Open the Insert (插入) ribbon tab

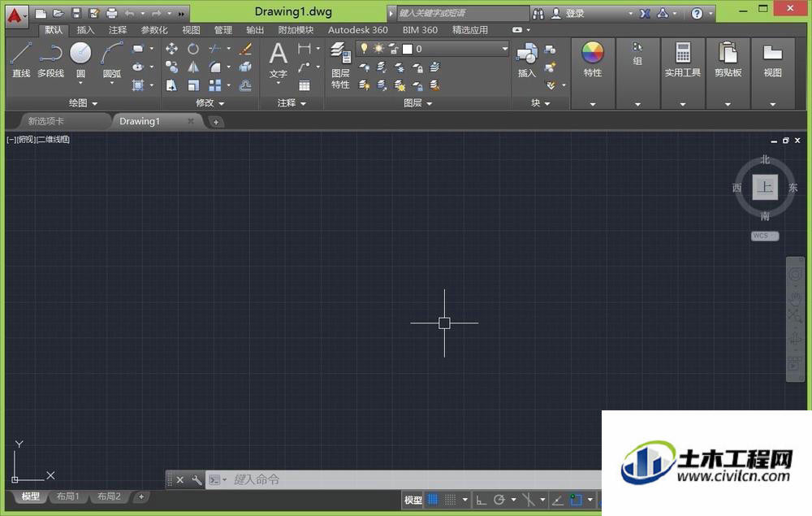(x=85, y=30)
